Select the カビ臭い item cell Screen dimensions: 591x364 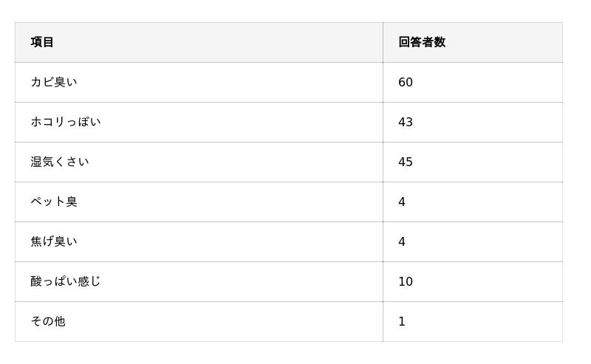click(54, 82)
